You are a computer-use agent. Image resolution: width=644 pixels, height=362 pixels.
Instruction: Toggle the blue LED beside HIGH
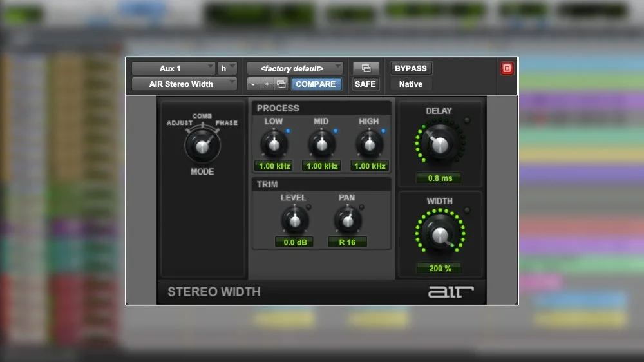point(383,131)
